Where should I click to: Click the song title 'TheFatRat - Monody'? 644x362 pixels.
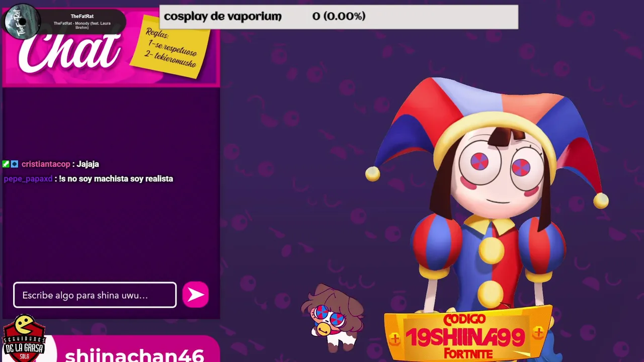(82, 26)
